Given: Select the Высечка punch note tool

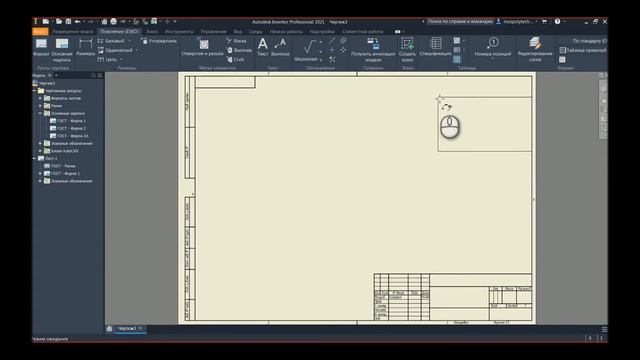Looking at the screenshot, I should click(239, 50).
